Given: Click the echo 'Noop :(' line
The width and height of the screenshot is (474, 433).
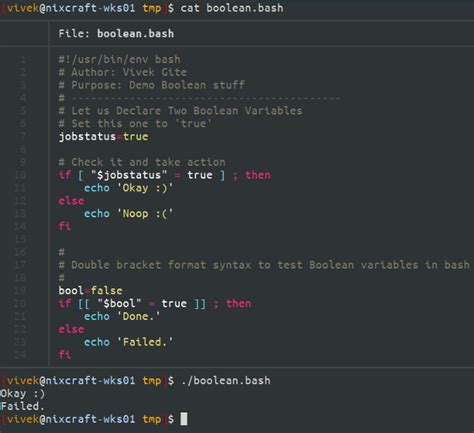Looking at the screenshot, I should [x=129, y=214].
